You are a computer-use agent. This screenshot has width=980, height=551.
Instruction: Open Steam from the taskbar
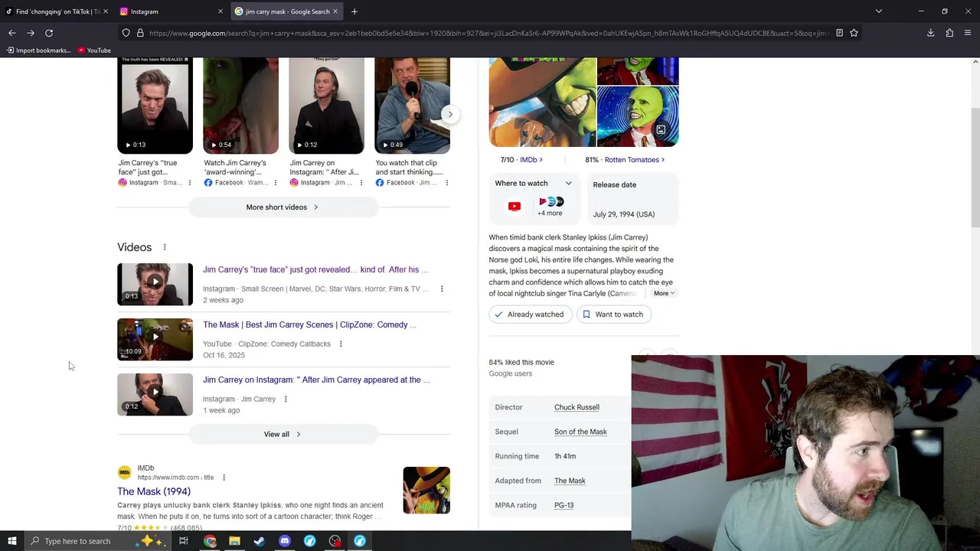click(260, 541)
